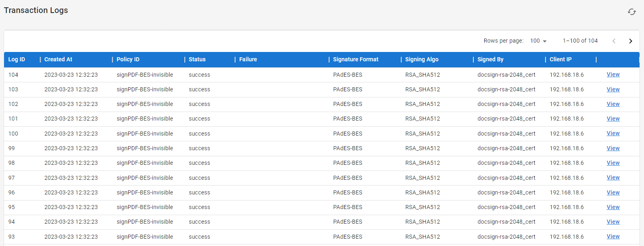Open View link for log 103
The width and height of the screenshot is (644, 246).
(x=613, y=89)
